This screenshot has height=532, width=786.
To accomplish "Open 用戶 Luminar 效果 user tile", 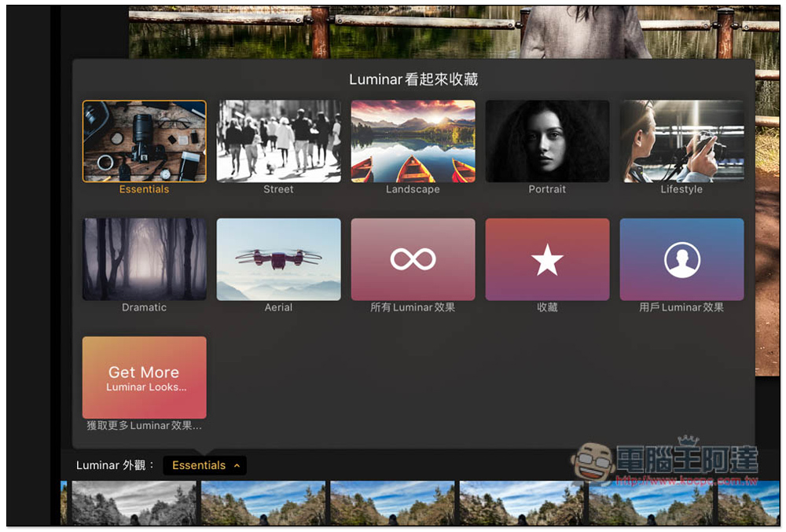I will (681, 259).
